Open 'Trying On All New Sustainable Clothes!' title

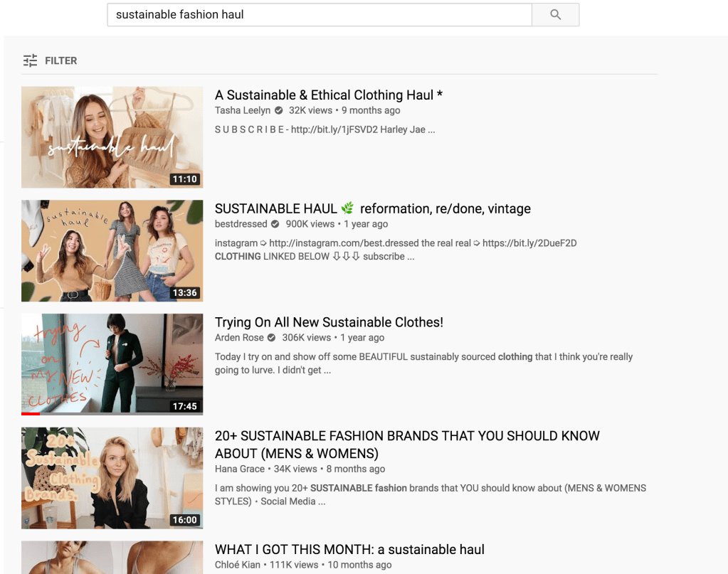[329, 322]
